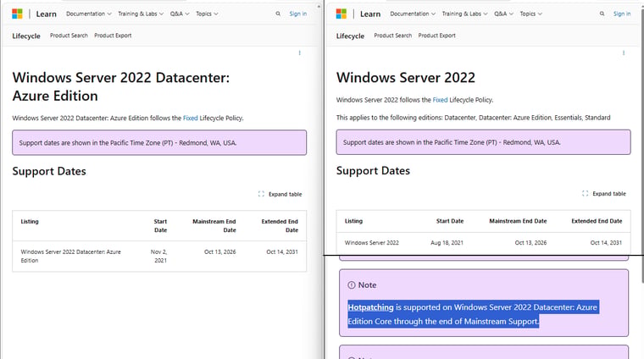
Task: Open Lifecycle link in left window
Action: [26, 36]
